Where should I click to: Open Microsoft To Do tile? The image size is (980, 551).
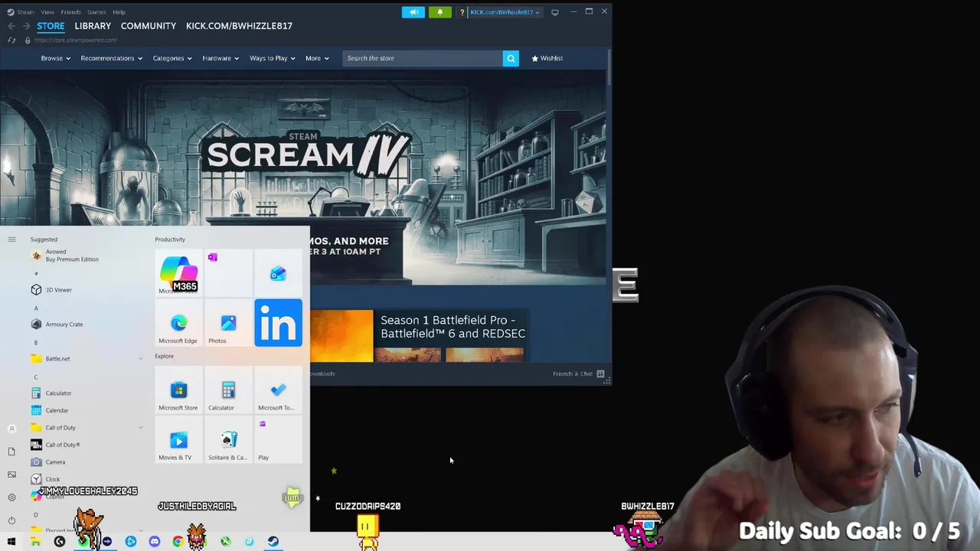pyautogui.click(x=278, y=390)
